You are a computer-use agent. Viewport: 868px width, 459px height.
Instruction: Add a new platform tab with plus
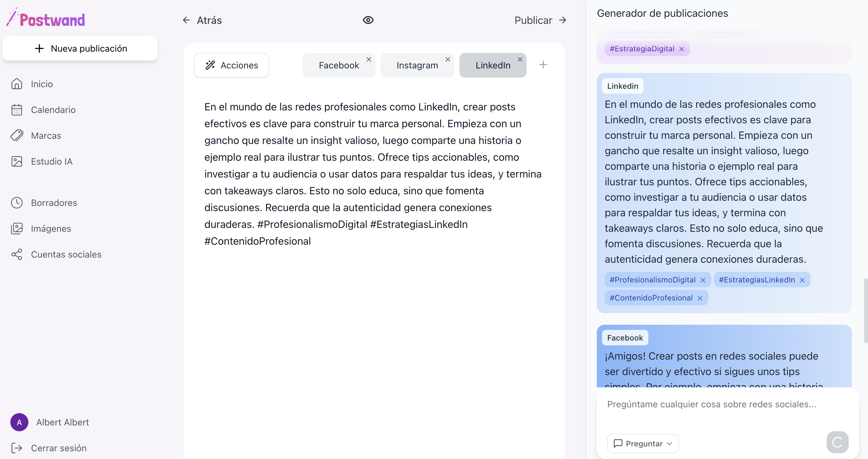click(x=543, y=65)
